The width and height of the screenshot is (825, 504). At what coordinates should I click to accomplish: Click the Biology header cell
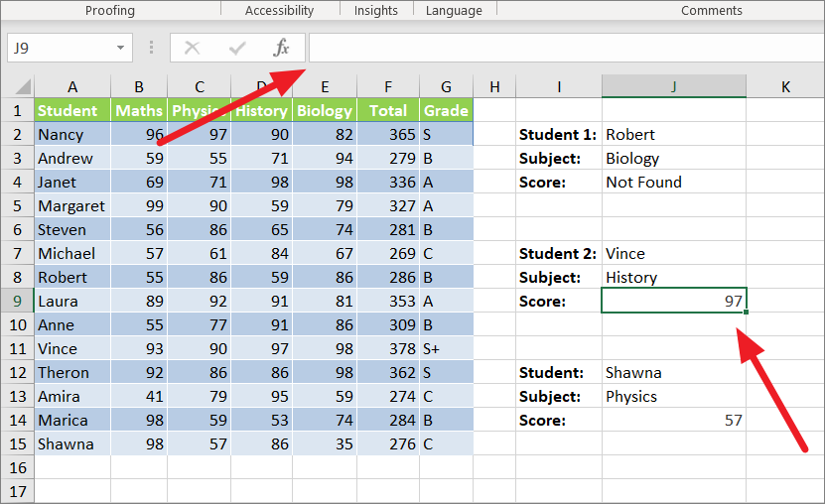pyautogui.click(x=325, y=110)
